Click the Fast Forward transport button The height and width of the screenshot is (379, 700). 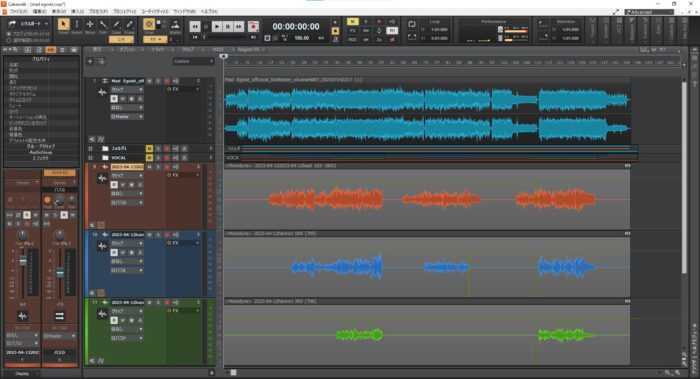tap(239, 27)
